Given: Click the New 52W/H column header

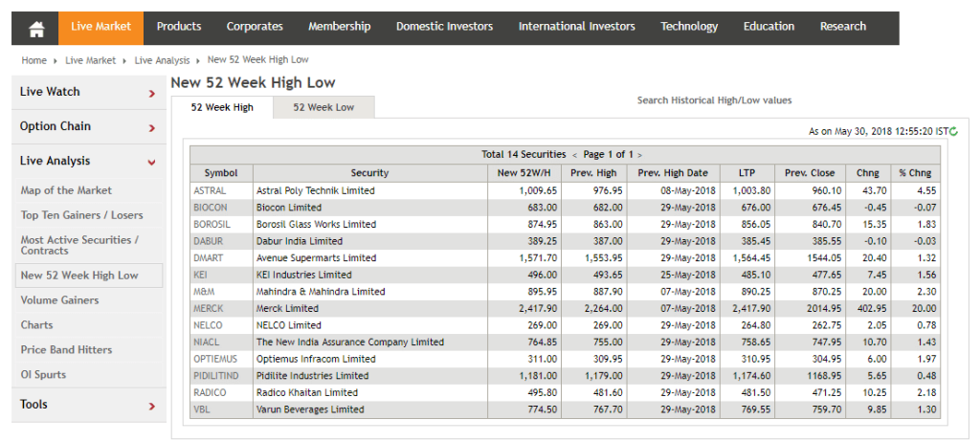Looking at the screenshot, I should [x=523, y=173].
